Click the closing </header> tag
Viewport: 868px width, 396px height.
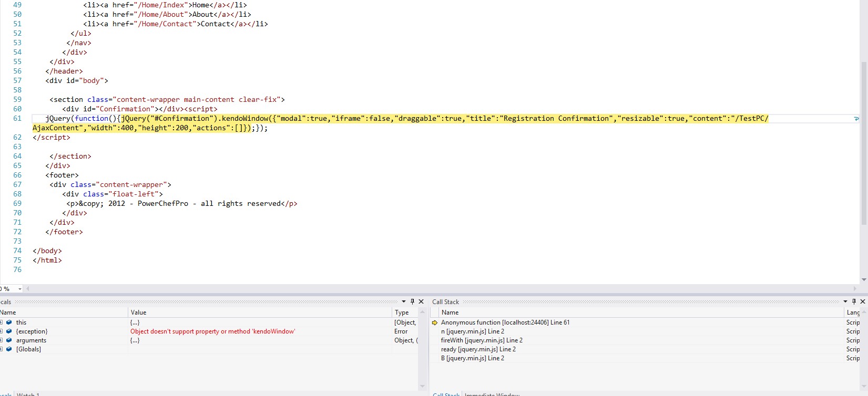(64, 71)
